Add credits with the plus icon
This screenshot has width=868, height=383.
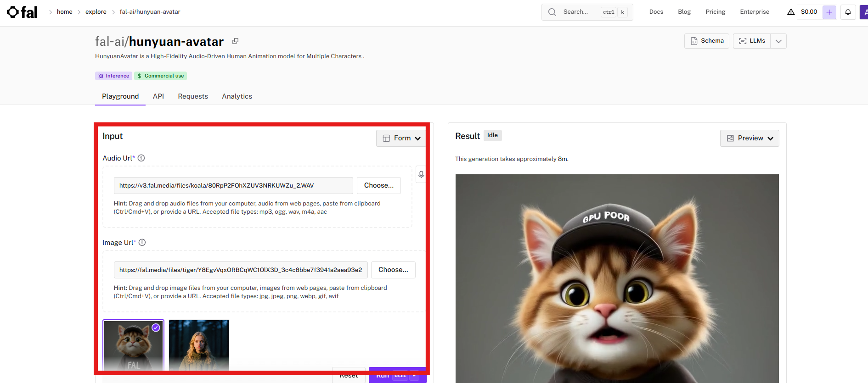coord(829,12)
